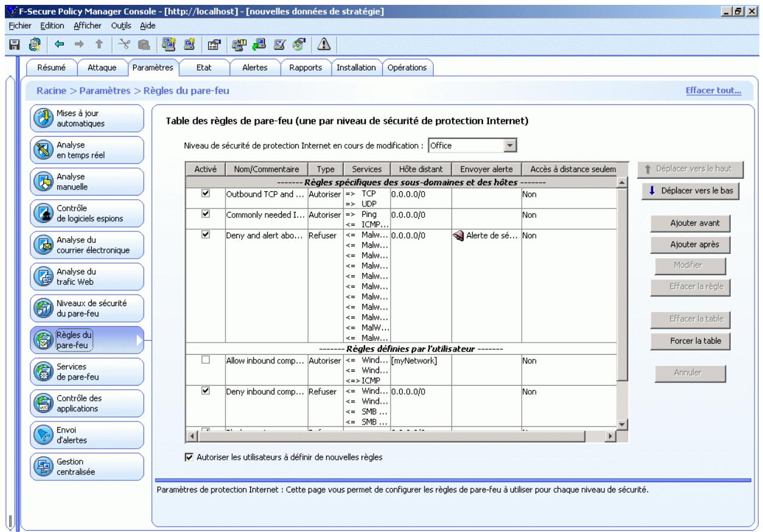Open Niveaux de sécurité du pare-feu
This screenshot has height=532, width=763.
click(x=87, y=309)
